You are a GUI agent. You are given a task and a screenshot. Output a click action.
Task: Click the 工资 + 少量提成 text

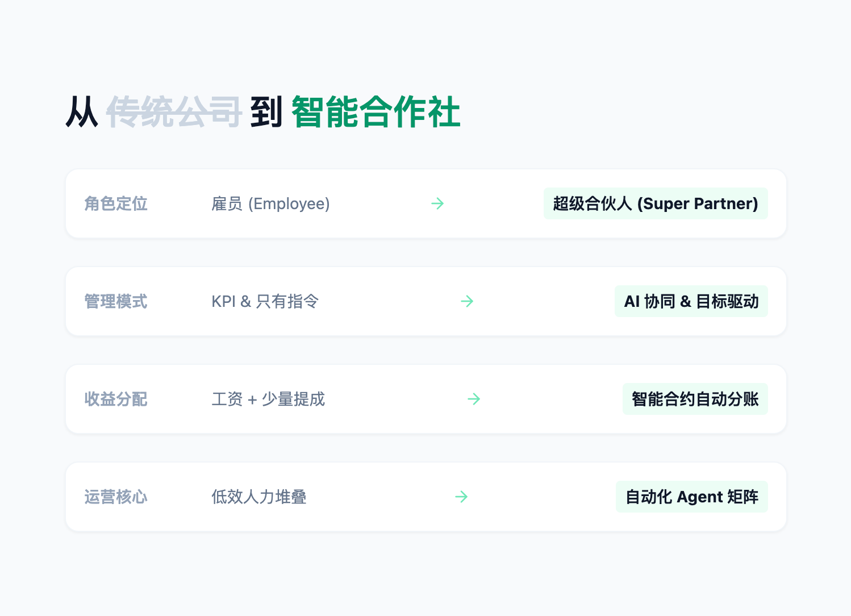tap(268, 399)
